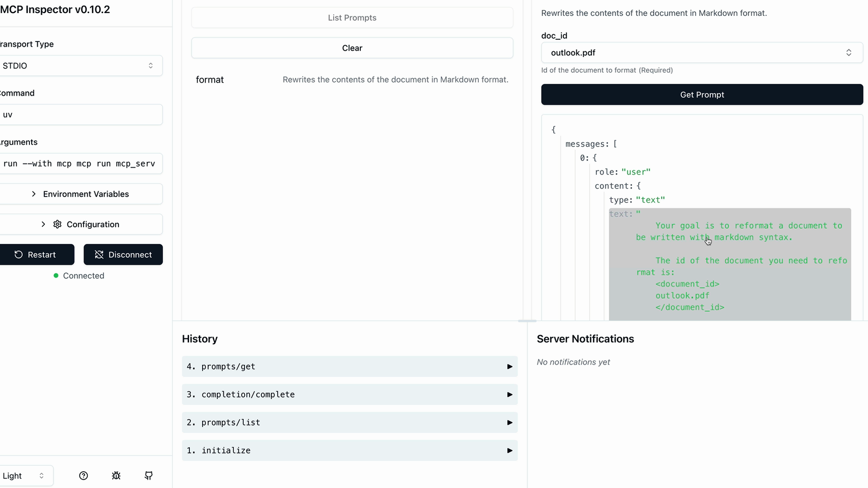Expand the initialize history arrow
This screenshot has width=868, height=488.
[x=509, y=450]
